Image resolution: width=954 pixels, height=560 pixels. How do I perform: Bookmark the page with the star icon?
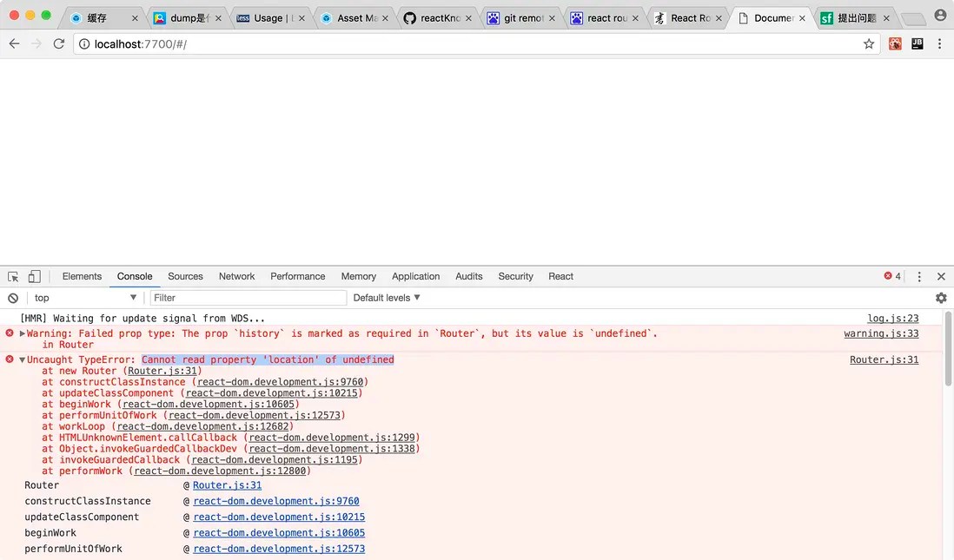tap(868, 43)
